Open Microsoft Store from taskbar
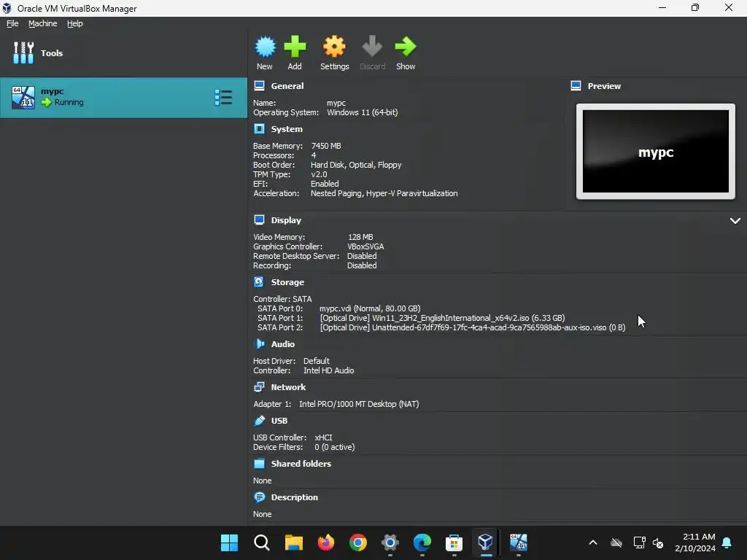Image resolution: width=747 pixels, height=560 pixels. coord(454,542)
